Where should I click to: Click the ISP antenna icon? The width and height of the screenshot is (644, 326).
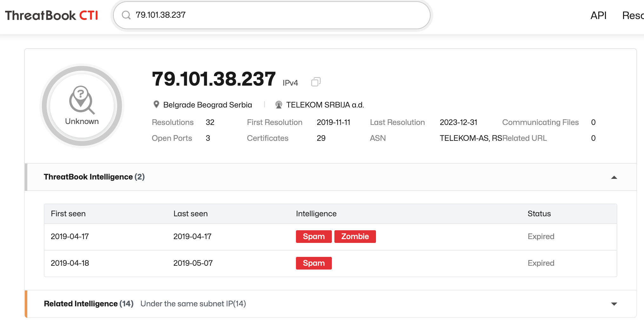(x=278, y=105)
